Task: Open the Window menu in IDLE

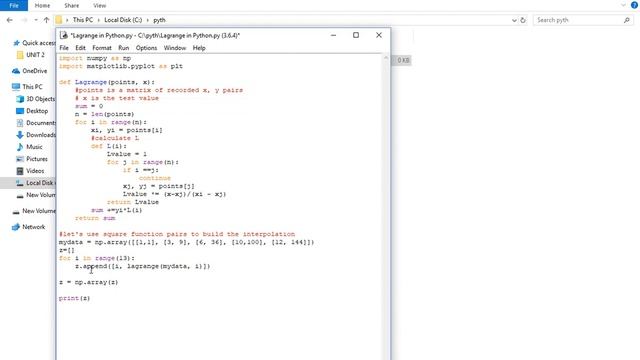Action: click(175, 48)
